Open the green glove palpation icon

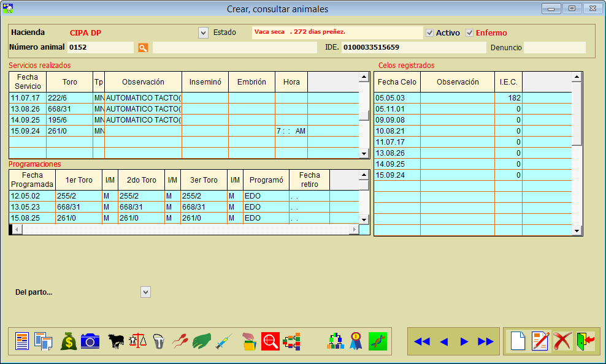coord(202,341)
